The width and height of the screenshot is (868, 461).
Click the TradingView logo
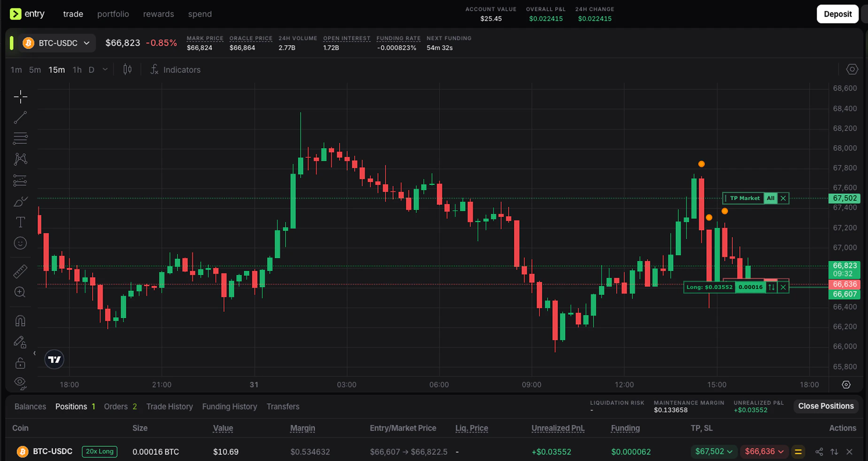tap(54, 359)
